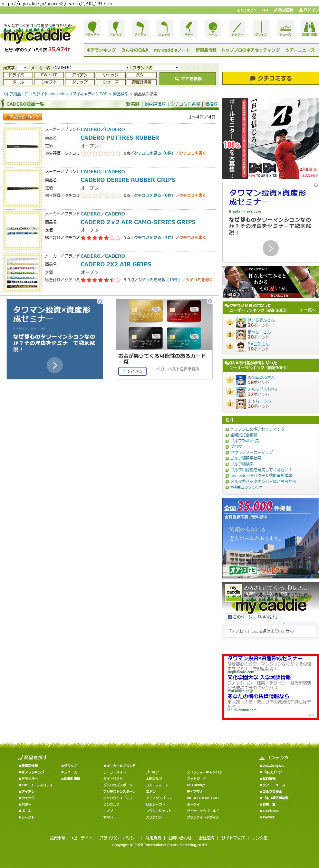319x868 pixels.
Task: Select the アイアン filter in search box
Action: click(x=80, y=75)
